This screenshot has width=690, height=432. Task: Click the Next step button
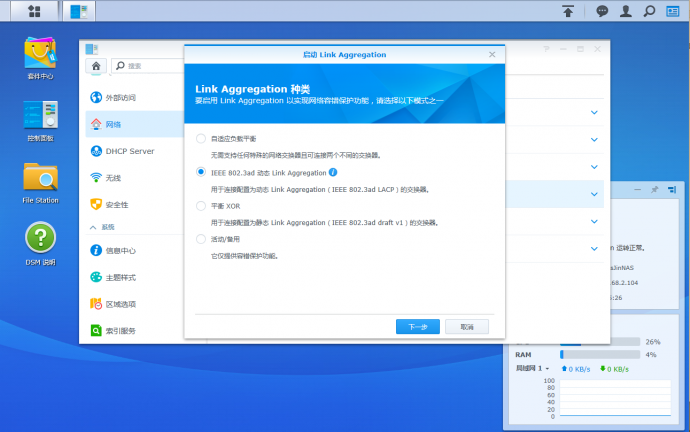click(x=418, y=326)
